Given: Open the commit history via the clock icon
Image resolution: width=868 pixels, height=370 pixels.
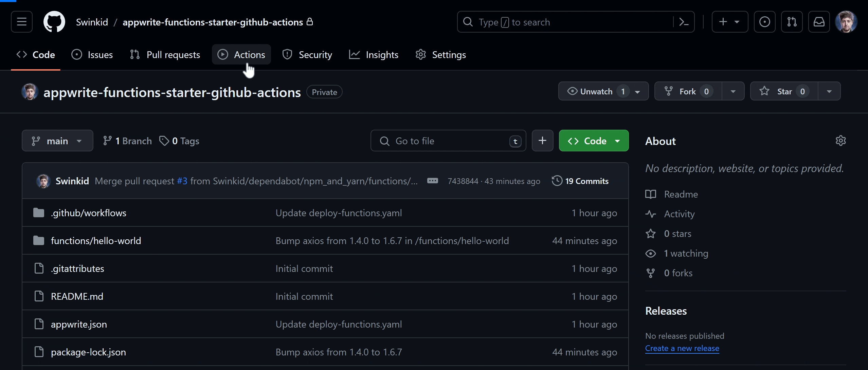Looking at the screenshot, I should (556, 181).
